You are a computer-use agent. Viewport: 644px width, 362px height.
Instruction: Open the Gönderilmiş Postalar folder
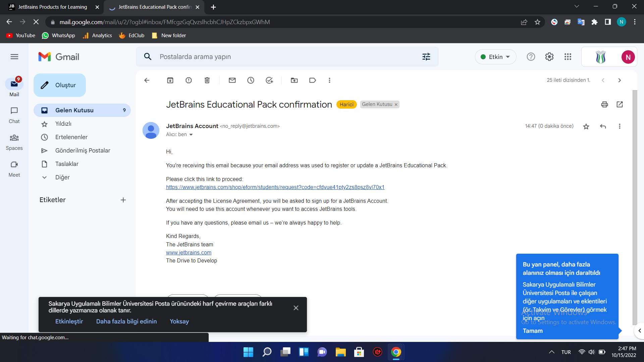(83, 150)
